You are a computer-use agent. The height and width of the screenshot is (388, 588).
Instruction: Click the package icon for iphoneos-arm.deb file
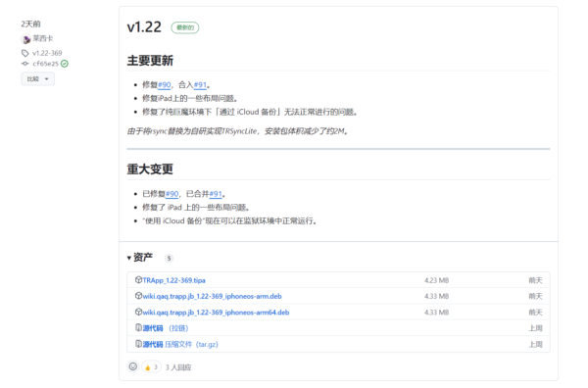pos(138,296)
